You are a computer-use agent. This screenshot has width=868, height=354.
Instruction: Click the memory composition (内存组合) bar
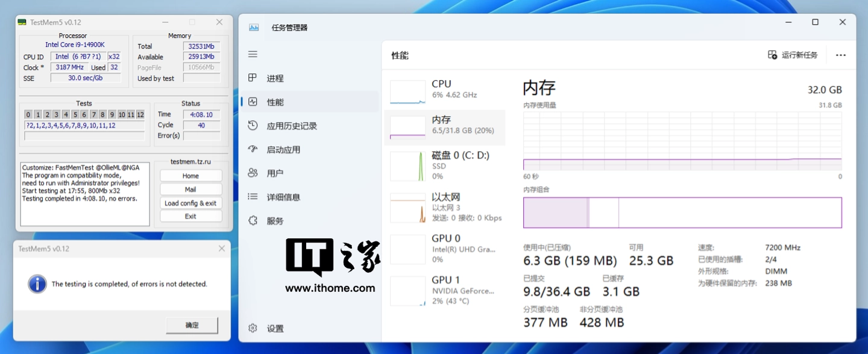[682, 213]
